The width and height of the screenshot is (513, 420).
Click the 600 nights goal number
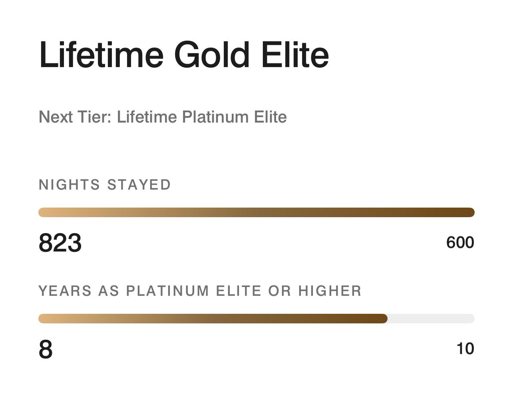pyautogui.click(x=460, y=243)
